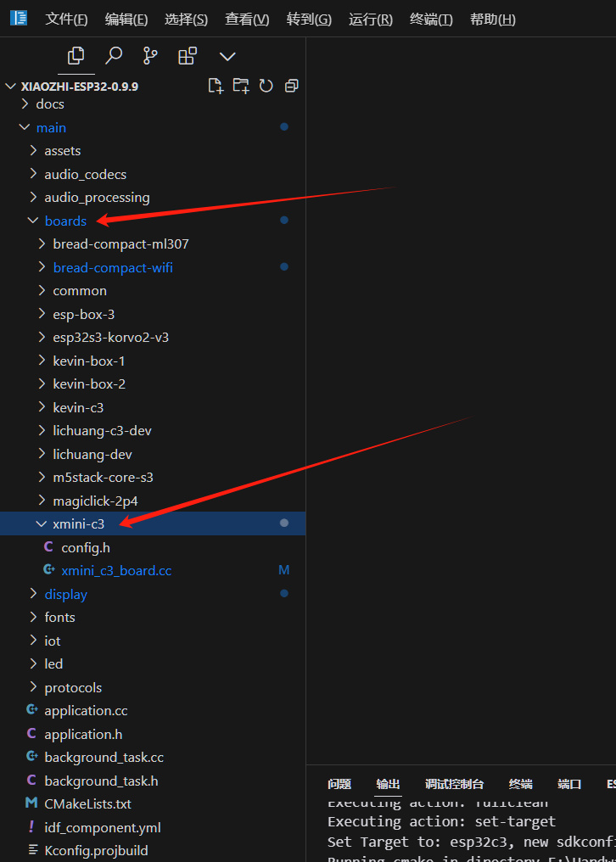Image resolution: width=616 pixels, height=862 pixels.
Task: Collapse all folders in explorer
Action: click(x=291, y=86)
